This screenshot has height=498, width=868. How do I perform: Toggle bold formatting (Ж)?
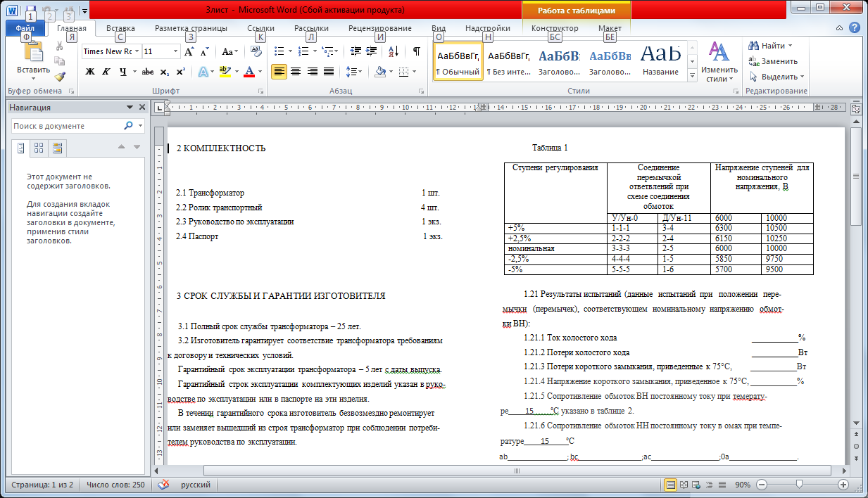coord(90,71)
